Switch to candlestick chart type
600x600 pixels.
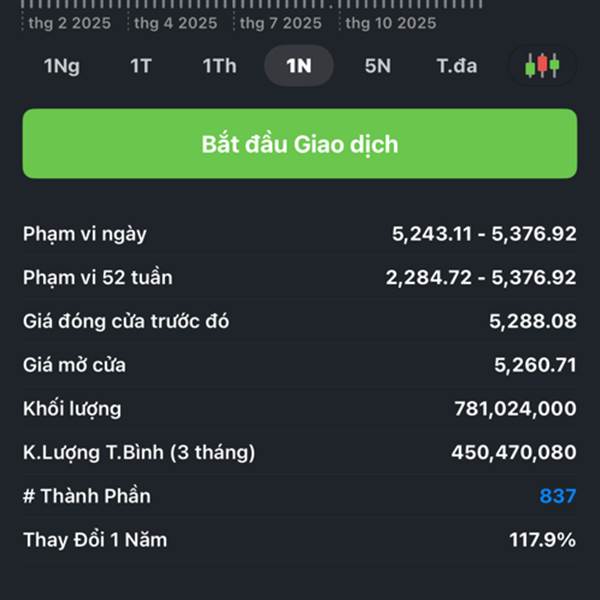click(542, 66)
